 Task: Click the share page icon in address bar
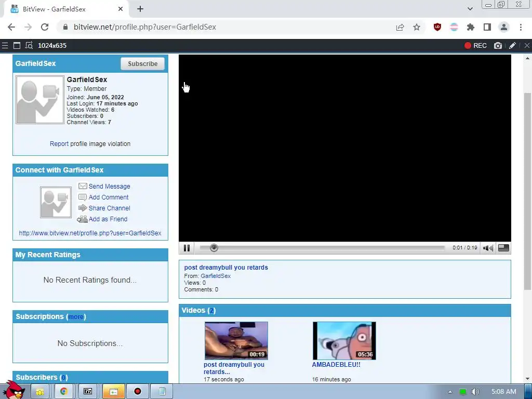(x=400, y=27)
